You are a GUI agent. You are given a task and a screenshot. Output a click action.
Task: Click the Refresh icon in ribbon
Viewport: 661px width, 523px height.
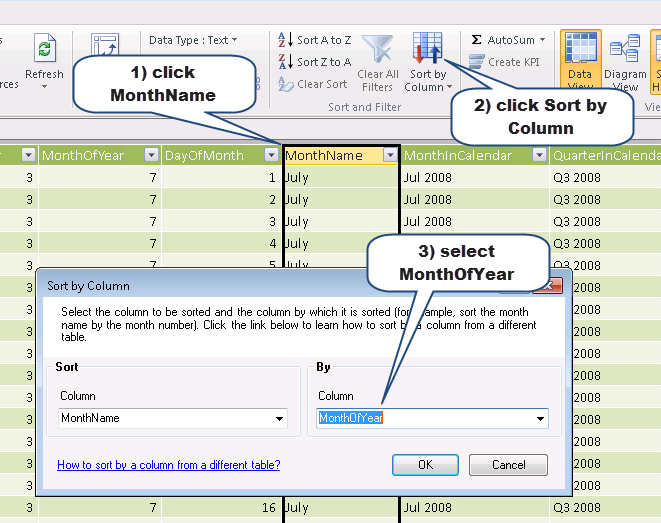pos(45,49)
